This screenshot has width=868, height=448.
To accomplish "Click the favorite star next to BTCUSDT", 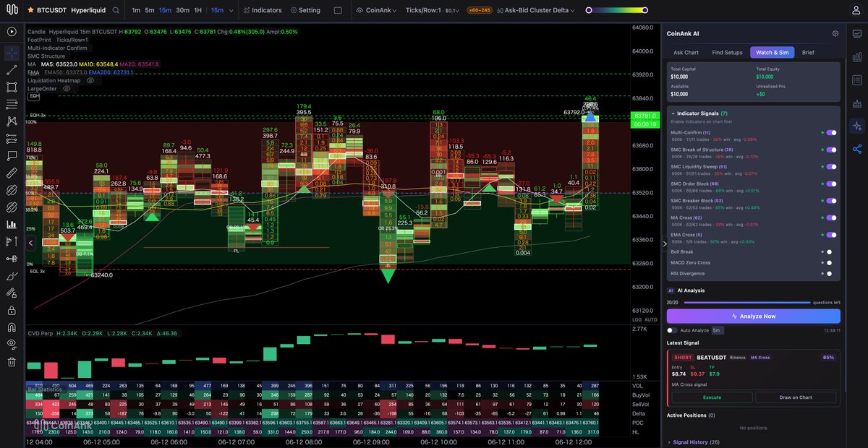I will 30,11.
